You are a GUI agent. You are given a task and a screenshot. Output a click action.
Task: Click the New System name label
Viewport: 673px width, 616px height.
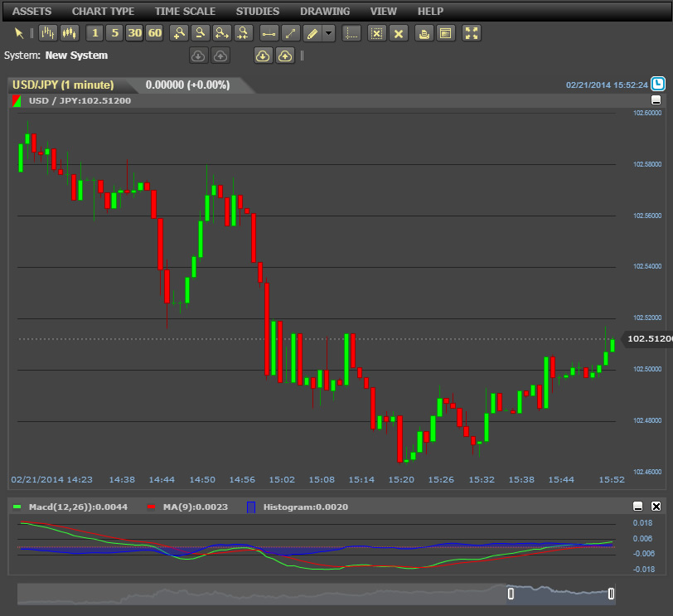[76, 56]
